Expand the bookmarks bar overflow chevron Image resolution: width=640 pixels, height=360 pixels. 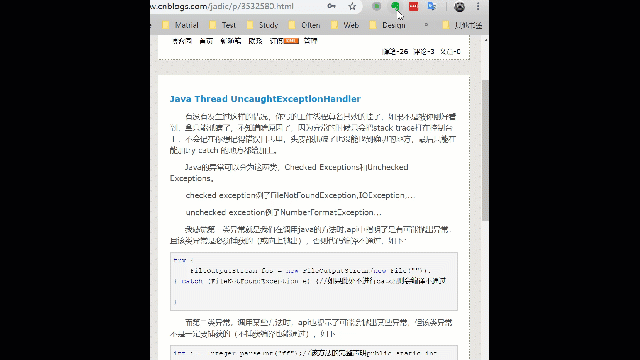click(426, 25)
